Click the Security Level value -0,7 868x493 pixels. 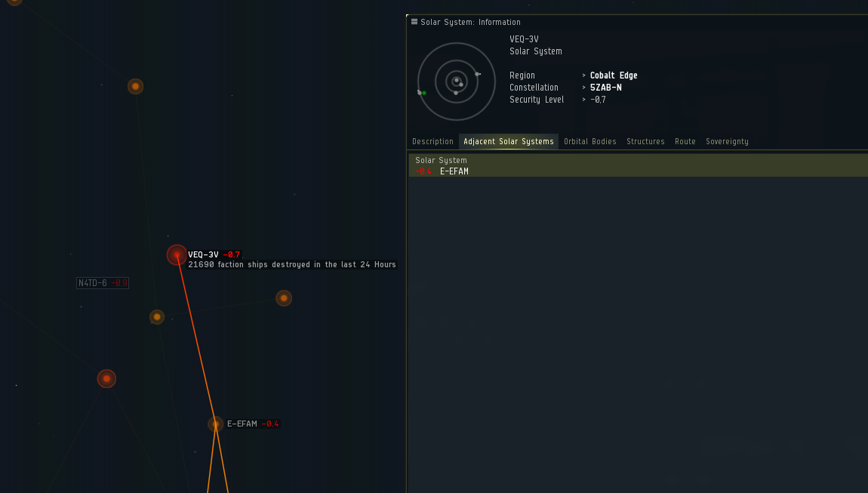point(598,100)
